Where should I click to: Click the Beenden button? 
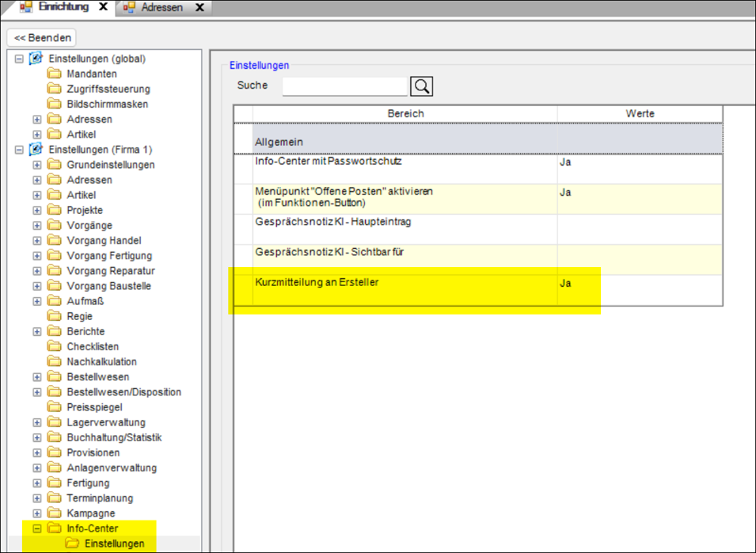pos(42,38)
